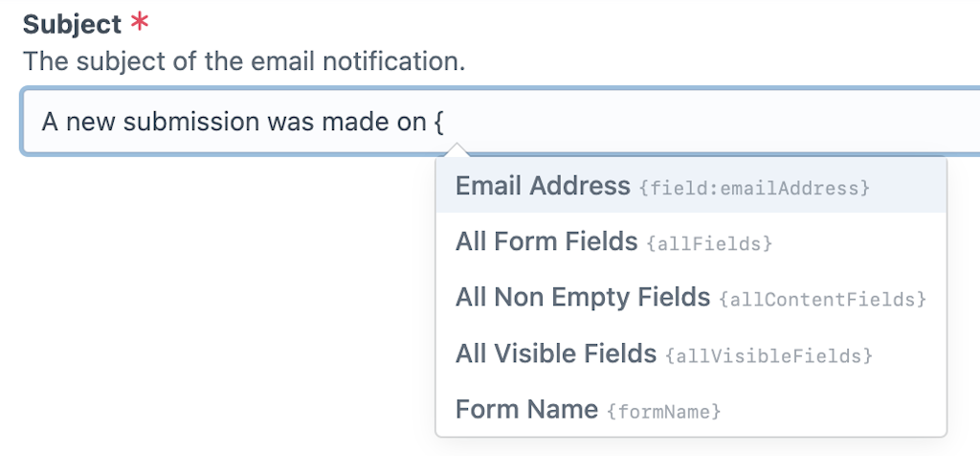Click the {allFields} code token
This screenshot has width=980, height=456.
(x=709, y=245)
